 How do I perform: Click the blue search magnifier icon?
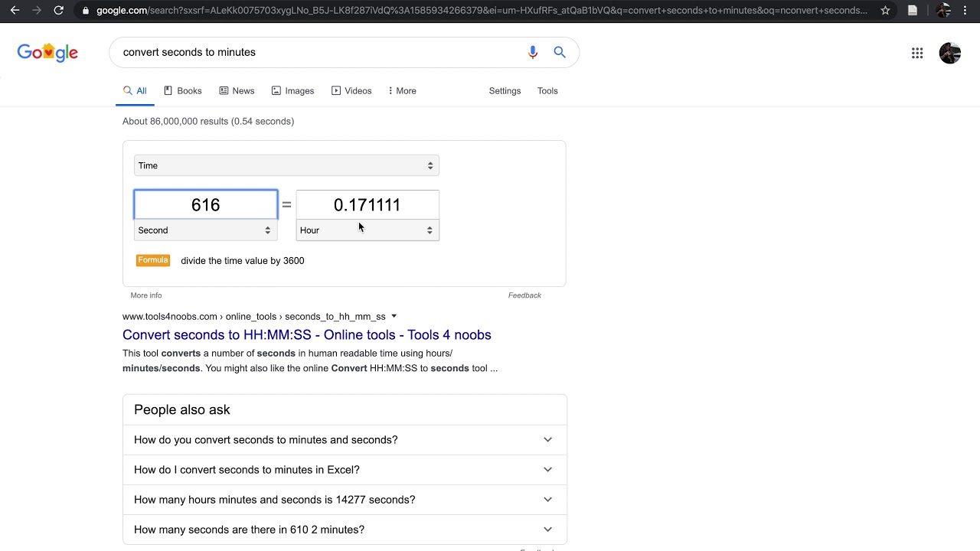point(560,52)
